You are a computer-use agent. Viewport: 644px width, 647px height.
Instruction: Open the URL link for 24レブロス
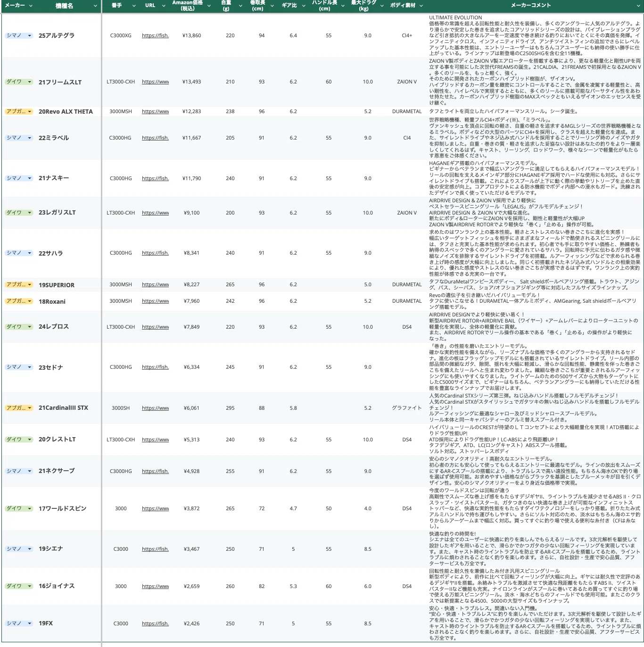pos(155,327)
